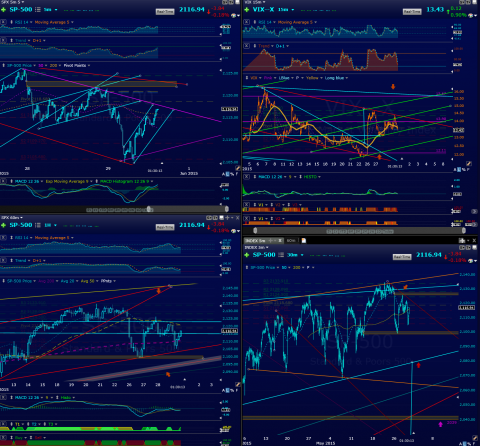The height and width of the screenshot is (446, 480).
Task: Click 2116.94 price value in SP-500 30m chart
Action: (x=429, y=255)
